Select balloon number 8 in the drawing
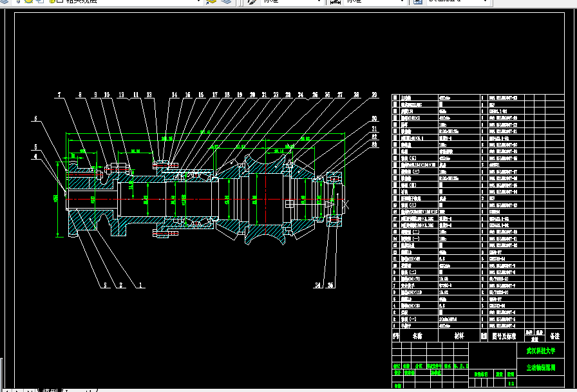Screen dimensions: 577x392 click(x=80, y=95)
